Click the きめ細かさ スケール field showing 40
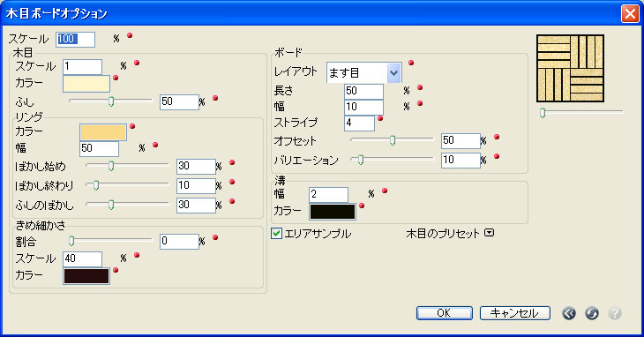The width and height of the screenshot is (644, 337). (83, 259)
